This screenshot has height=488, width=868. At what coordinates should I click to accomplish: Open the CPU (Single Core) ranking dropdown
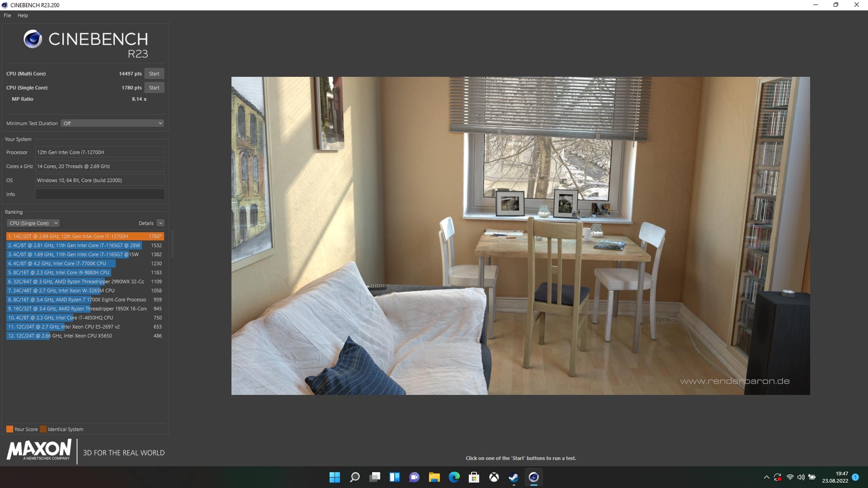pos(33,223)
